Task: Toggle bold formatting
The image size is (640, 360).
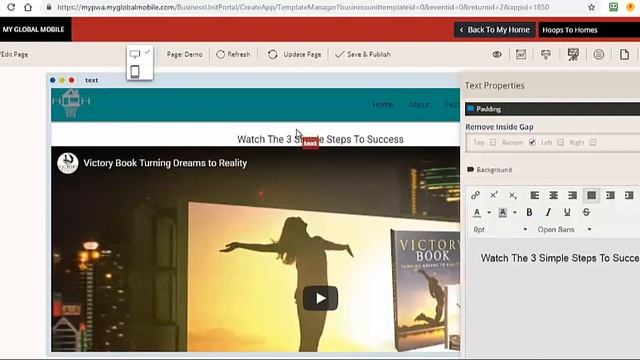Action: [x=529, y=212]
